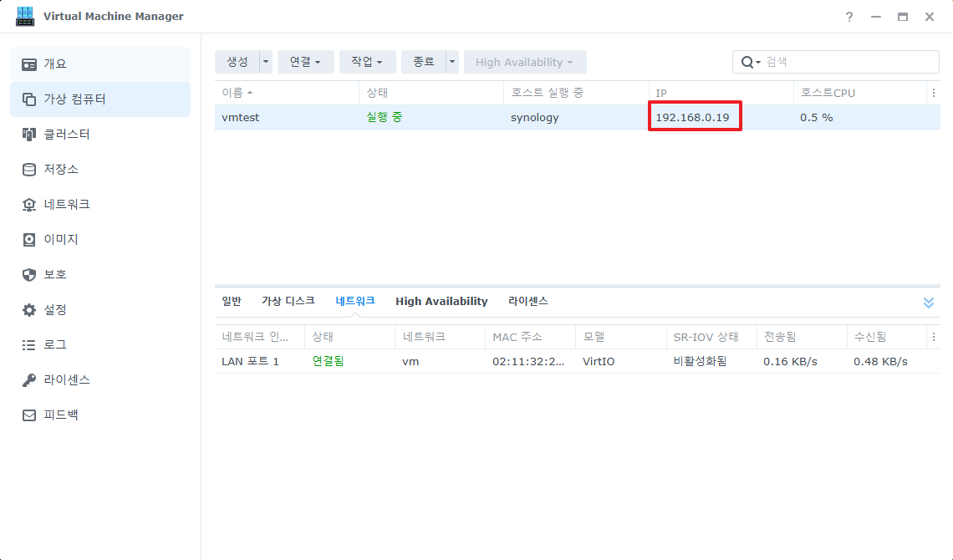Click the 이미지 image sidebar icon
The width and height of the screenshot is (953, 560).
[x=29, y=240]
